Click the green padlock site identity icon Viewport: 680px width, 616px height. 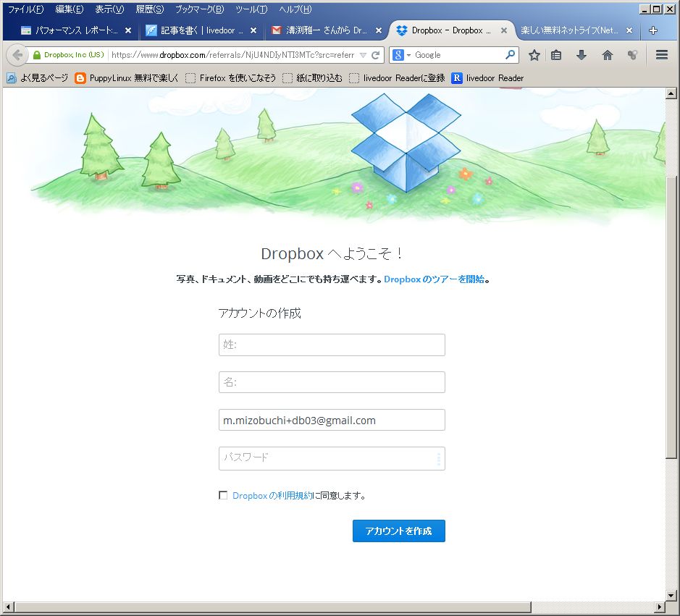tap(37, 55)
